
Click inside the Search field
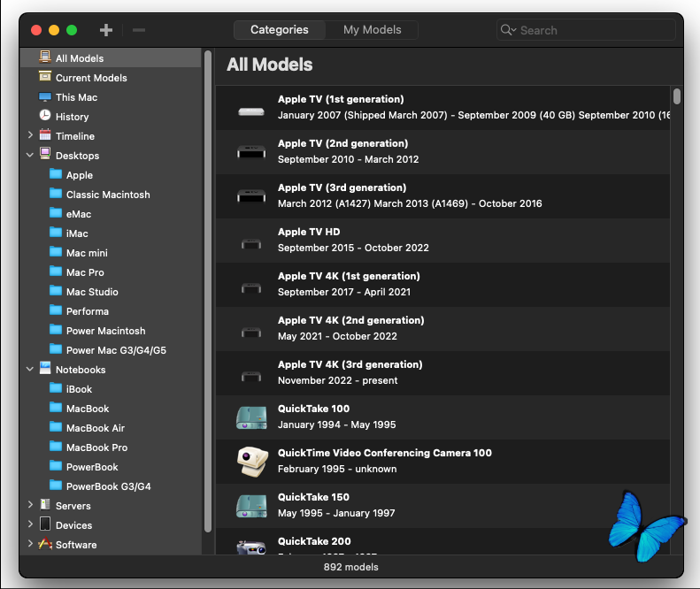pos(586,30)
